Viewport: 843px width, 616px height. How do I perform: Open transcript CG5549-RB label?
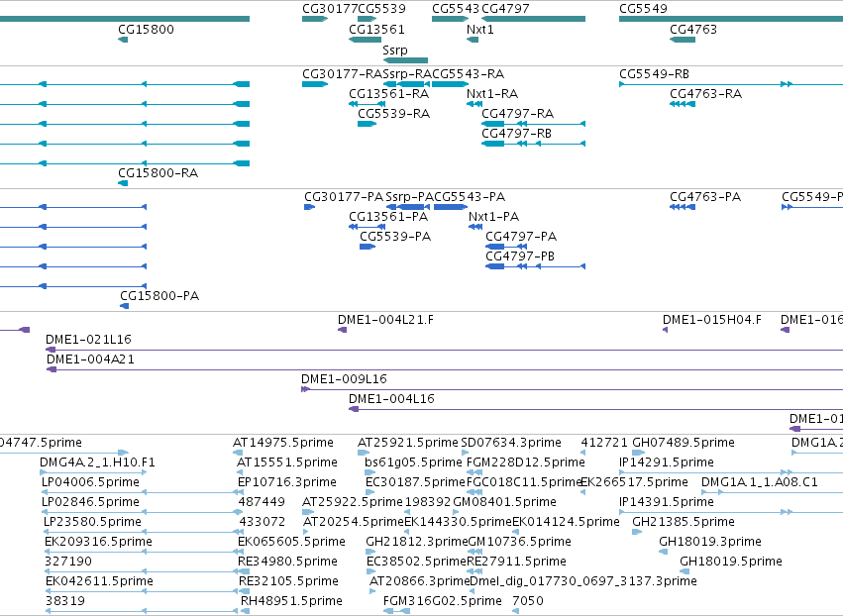(x=655, y=73)
